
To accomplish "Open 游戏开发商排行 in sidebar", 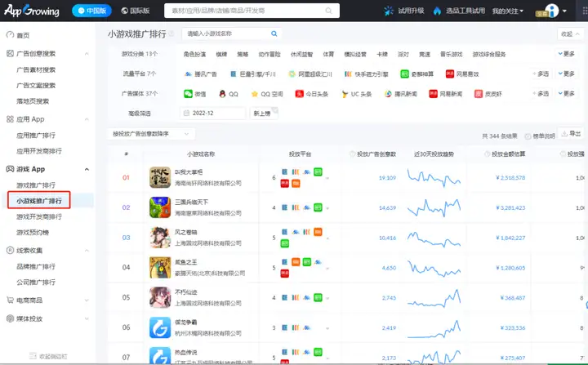I will 39,216.
